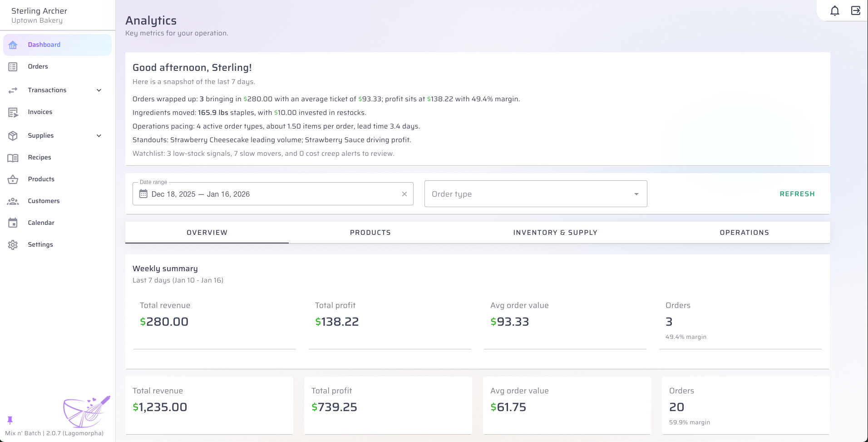Screen dimensions: 868x442
Task: Open the Dashboard from the sidebar
Action: pos(44,45)
